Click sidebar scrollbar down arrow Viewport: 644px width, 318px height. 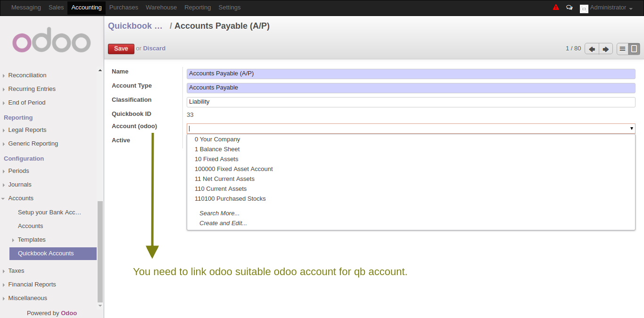click(x=100, y=306)
